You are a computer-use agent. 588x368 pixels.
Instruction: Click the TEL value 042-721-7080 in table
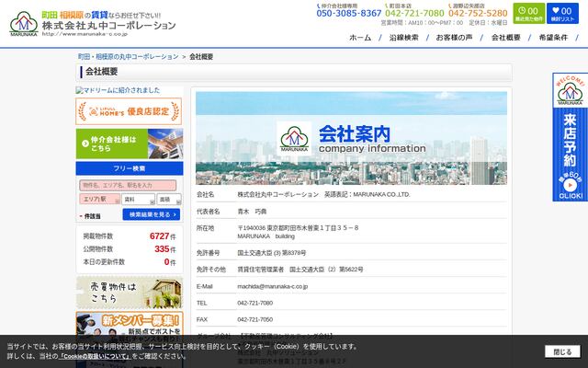point(255,303)
